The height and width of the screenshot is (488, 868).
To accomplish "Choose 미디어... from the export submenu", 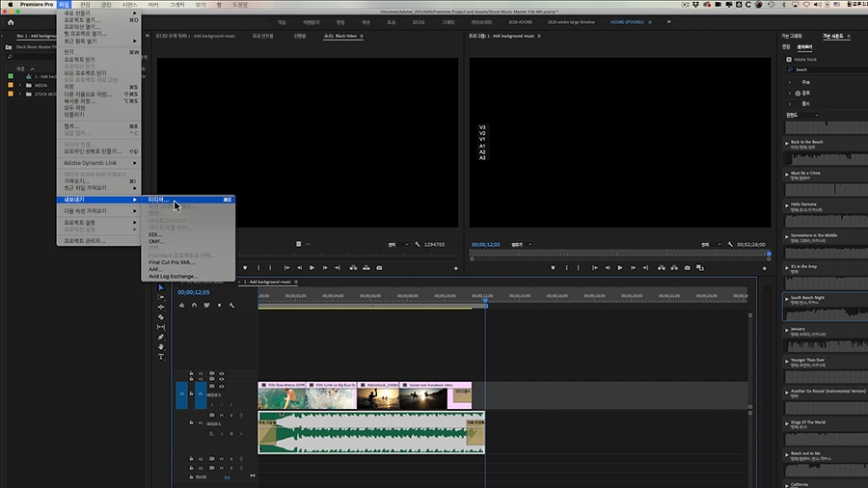I will click(x=159, y=200).
